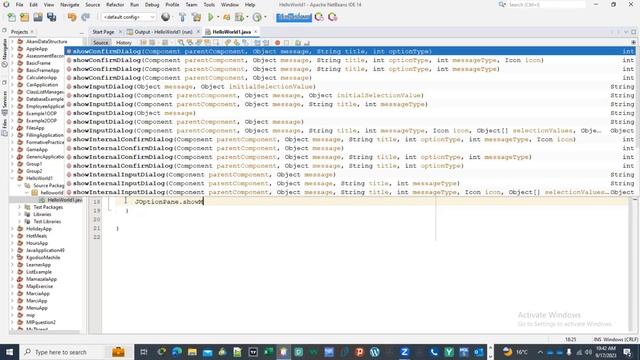Click the grey Redo arrow
This screenshot has height=360, width=640.
(x=85, y=17)
